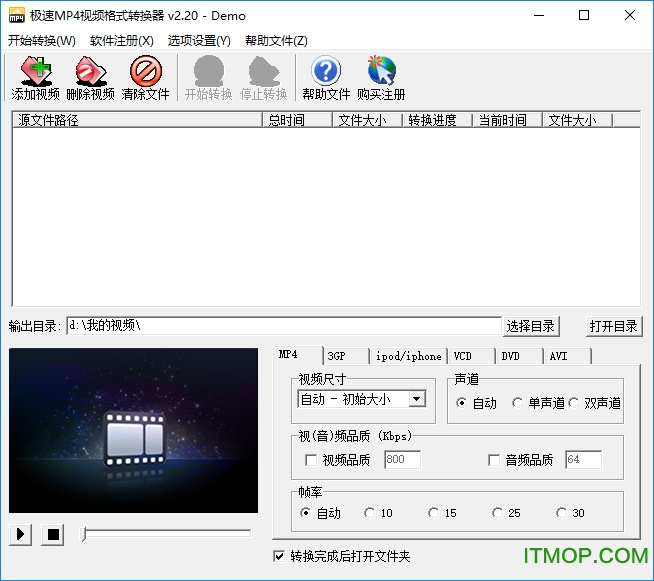Stop the preview playback
The width and height of the screenshot is (654, 581).
point(53,534)
